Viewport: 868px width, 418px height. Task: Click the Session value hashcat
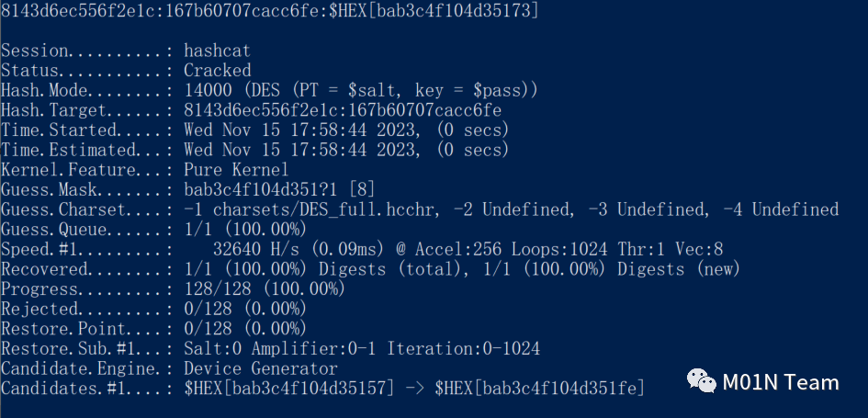pyautogui.click(x=217, y=51)
